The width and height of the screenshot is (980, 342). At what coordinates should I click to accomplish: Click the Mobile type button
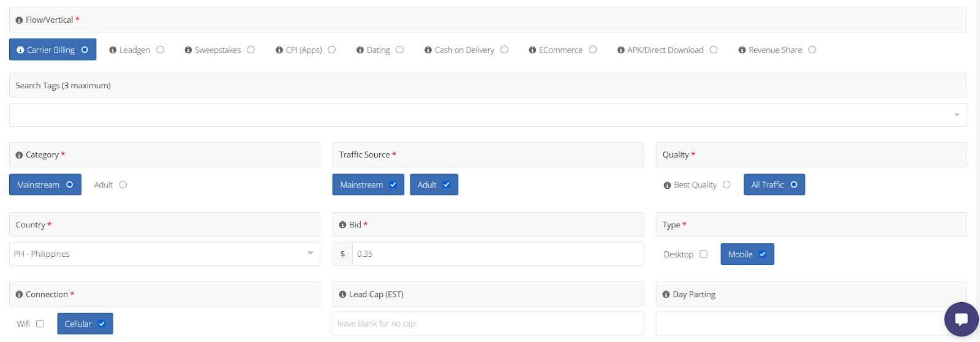pyautogui.click(x=747, y=254)
